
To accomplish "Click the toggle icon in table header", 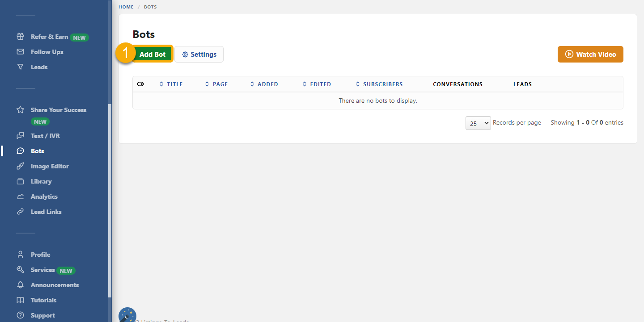I will [140, 84].
